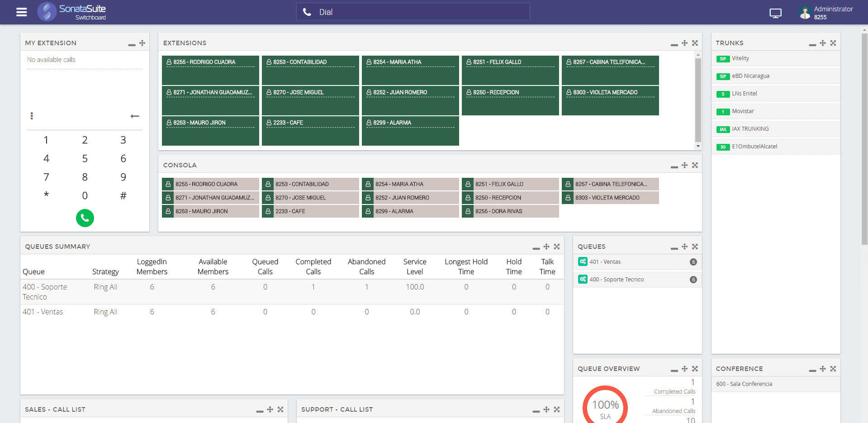Minimize the Queues panel
868x423 pixels.
(x=674, y=248)
